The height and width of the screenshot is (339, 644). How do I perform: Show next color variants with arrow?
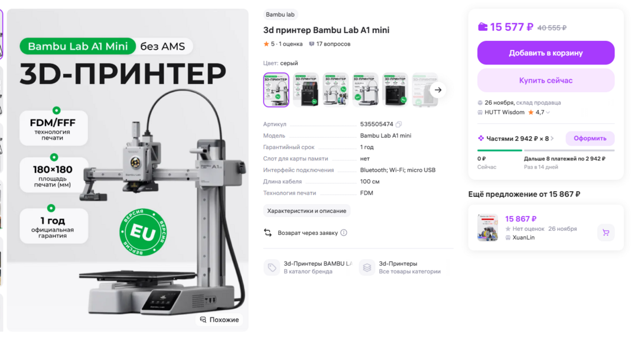[x=438, y=90]
